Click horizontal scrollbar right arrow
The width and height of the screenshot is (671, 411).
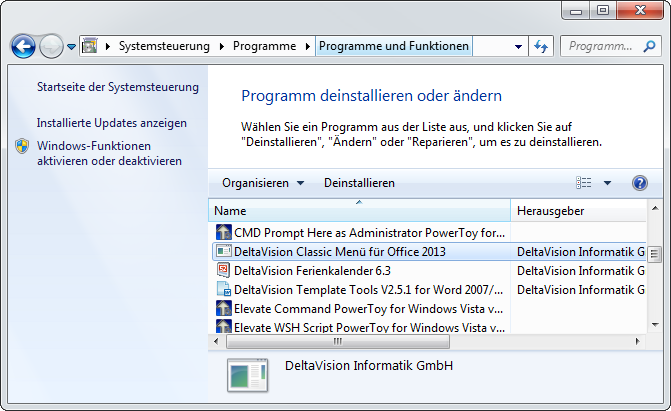coord(638,341)
